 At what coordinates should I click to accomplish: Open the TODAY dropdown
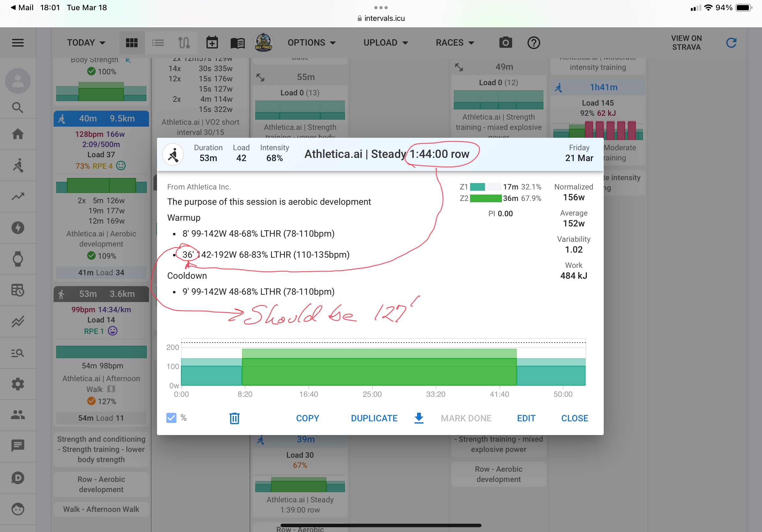86,43
